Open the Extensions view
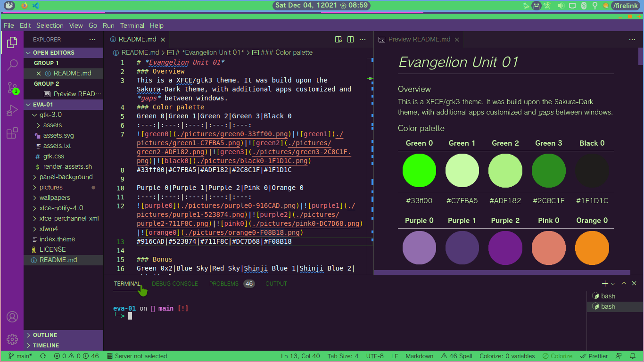The width and height of the screenshot is (644, 362). [x=12, y=133]
